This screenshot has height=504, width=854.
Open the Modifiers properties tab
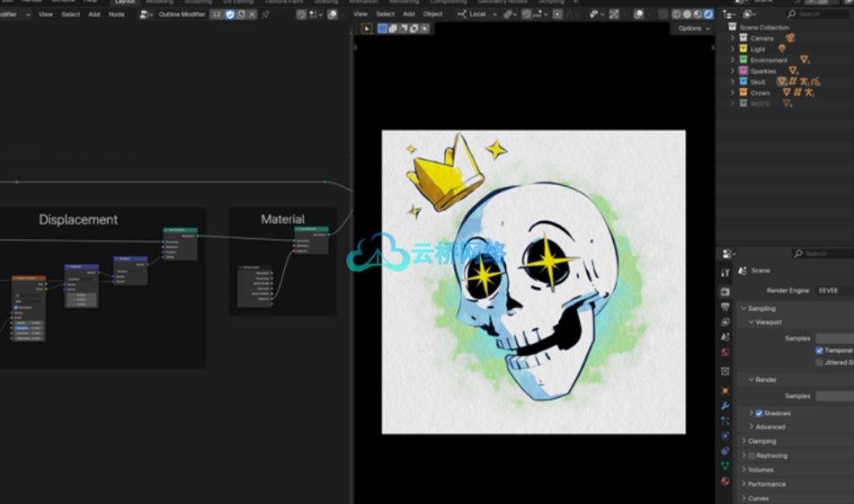point(725,405)
